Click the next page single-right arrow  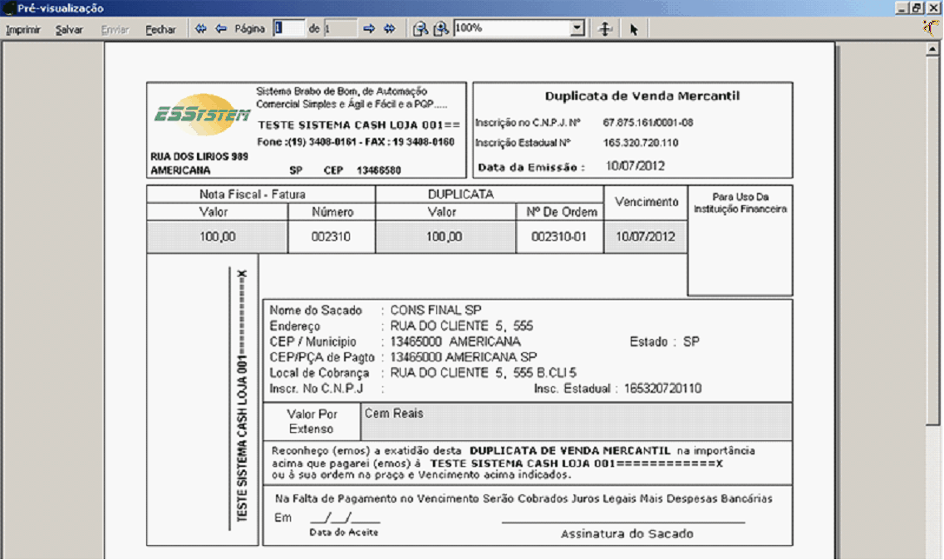[369, 28]
